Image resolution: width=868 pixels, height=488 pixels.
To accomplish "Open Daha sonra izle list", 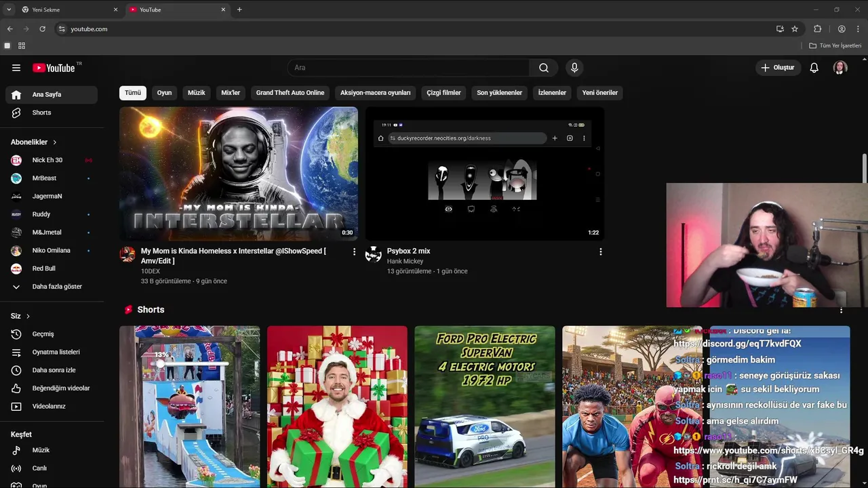I will [x=52, y=370].
